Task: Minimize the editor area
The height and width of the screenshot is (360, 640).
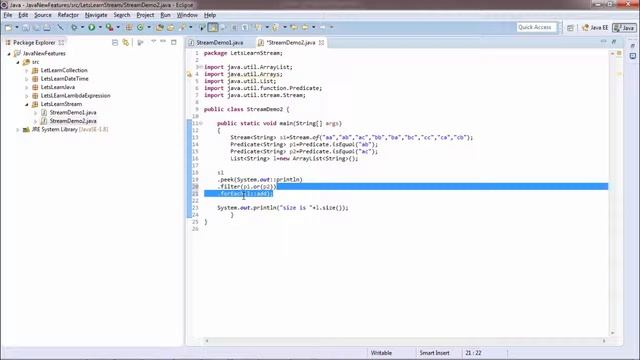Action: click(x=603, y=42)
